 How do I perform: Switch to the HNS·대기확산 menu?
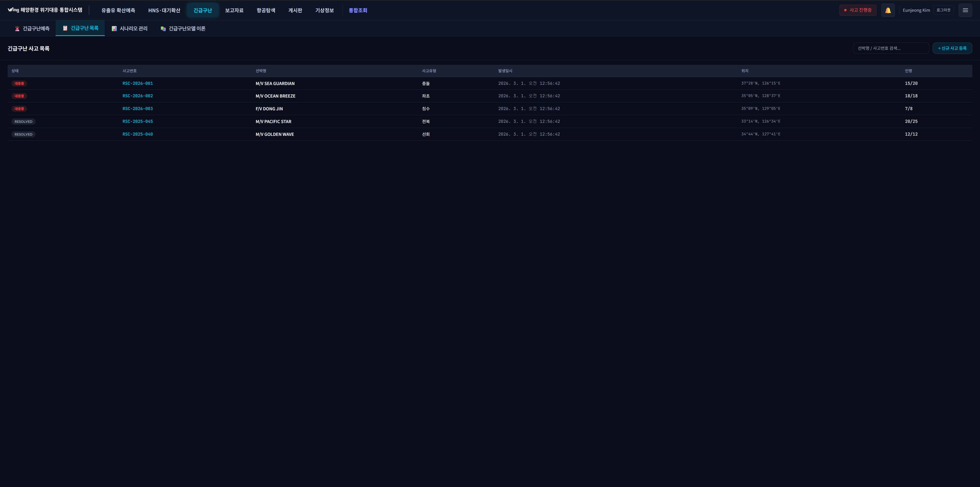click(x=164, y=10)
